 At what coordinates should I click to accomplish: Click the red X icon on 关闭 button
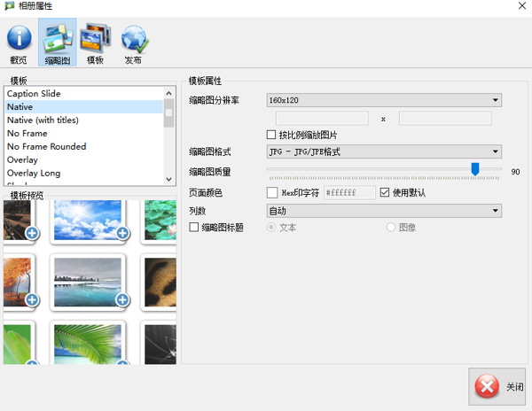pos(487,387)
